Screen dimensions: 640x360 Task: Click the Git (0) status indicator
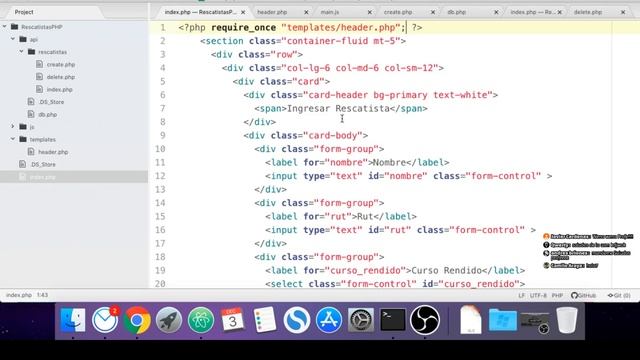point(619,295)
